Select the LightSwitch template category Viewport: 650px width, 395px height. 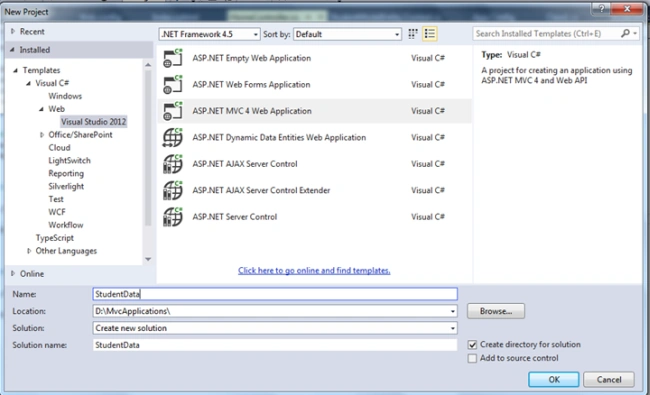69,160
